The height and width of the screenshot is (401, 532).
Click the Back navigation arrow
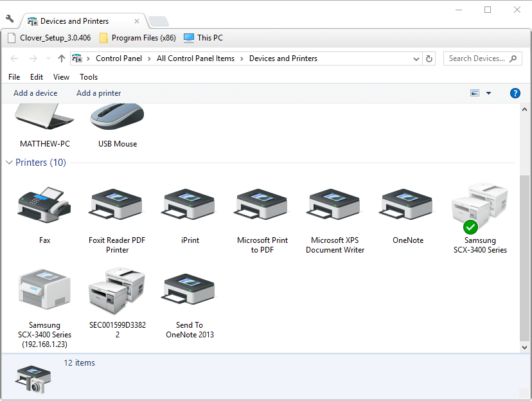pos(14,58)
